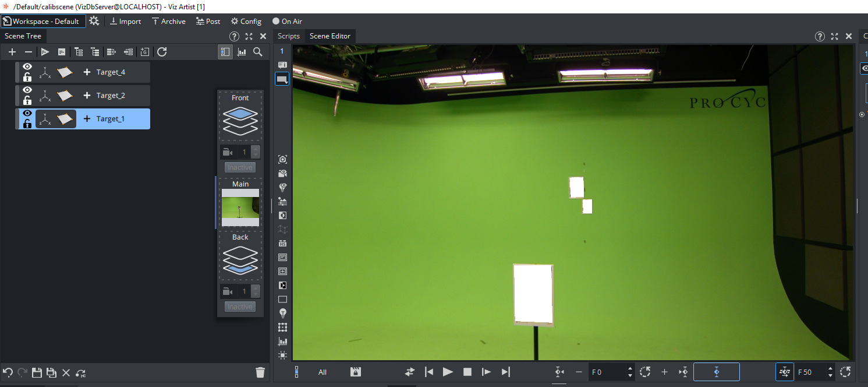
Task: Click the trash can icon in Scene Tree
Action: pos(260,372)
